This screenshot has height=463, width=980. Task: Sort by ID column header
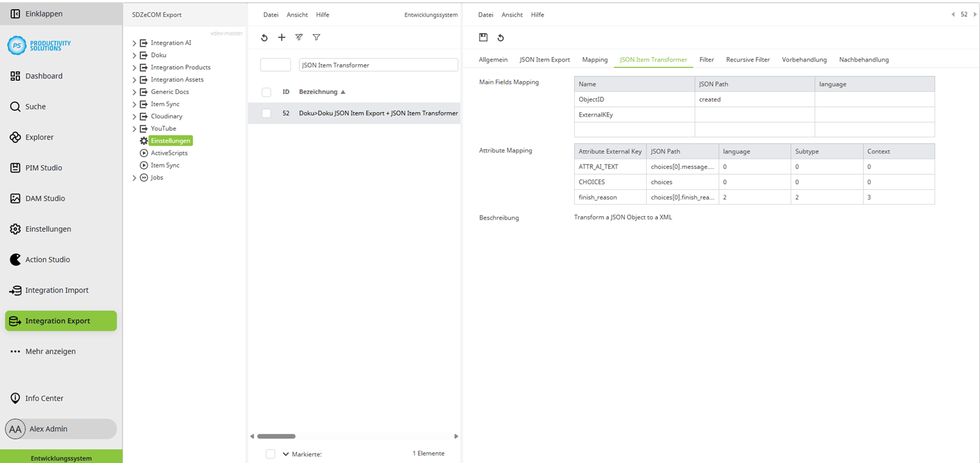(x=286, y=92)
